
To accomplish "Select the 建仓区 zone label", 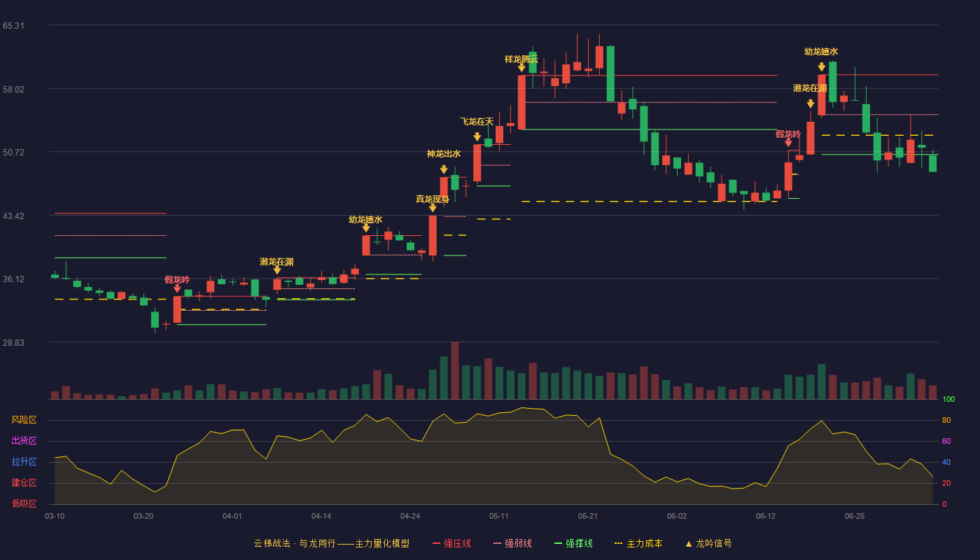I will point(24,483).
